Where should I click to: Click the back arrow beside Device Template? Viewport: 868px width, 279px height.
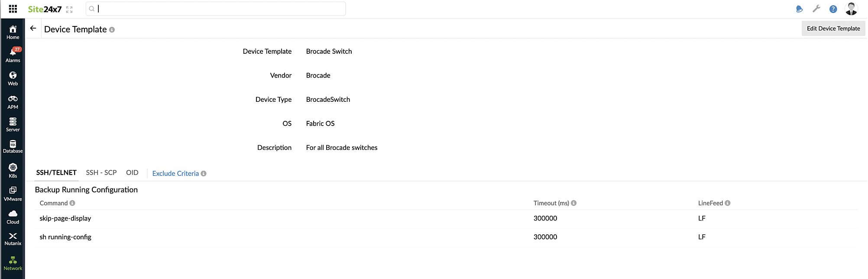pos(33,29)
